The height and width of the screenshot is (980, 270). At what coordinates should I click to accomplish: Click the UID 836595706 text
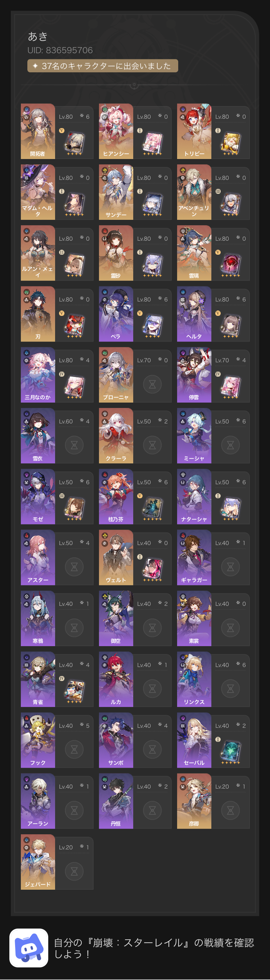(x=60, y=50)
